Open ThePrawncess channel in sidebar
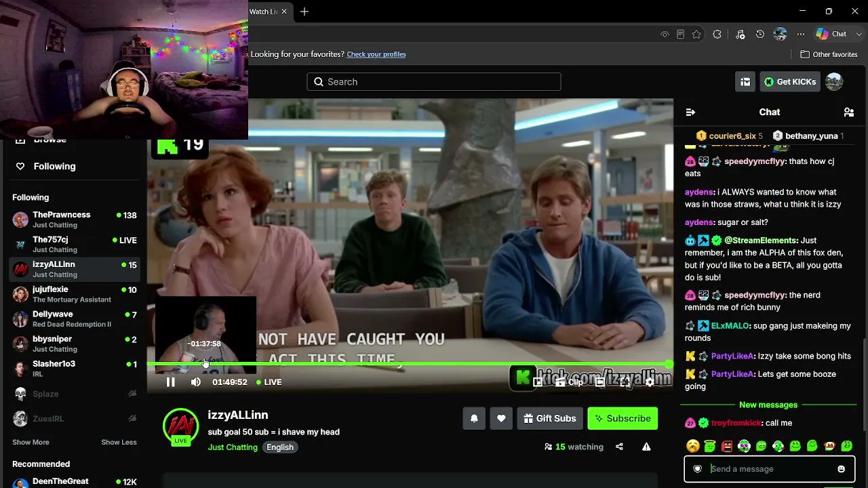868x488 pixels. coord(75,220)
